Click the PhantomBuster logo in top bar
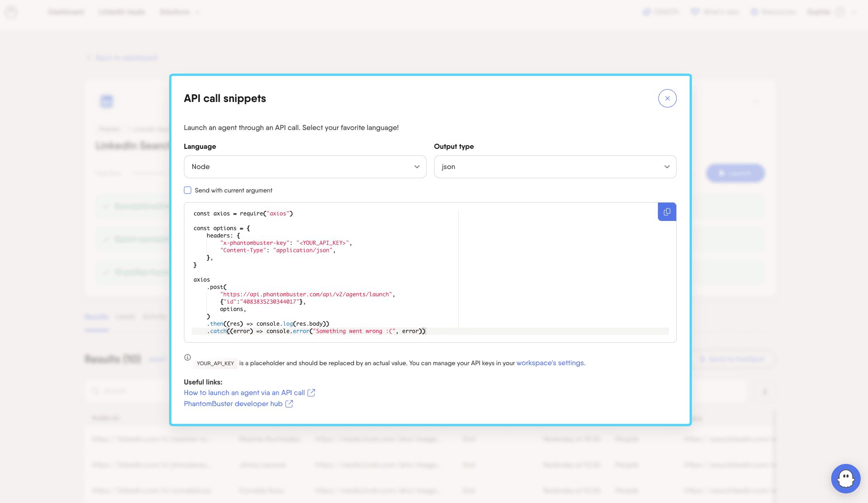This screenshot has height=503, width=868. [11, 12]
